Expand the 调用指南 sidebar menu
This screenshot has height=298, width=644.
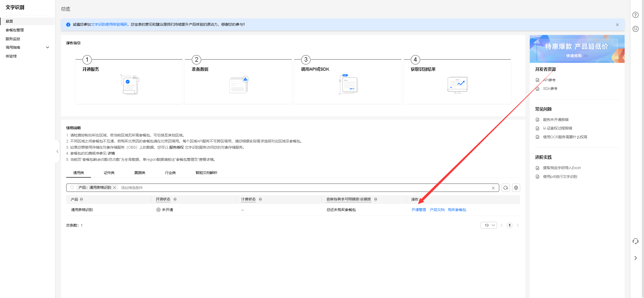coord(48,47)
